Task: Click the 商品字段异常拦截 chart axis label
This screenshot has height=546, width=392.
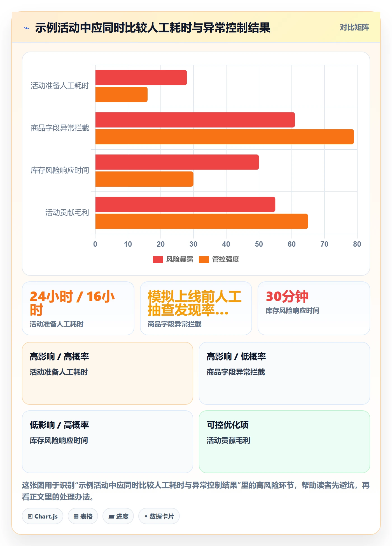Action: click(60, 128)
